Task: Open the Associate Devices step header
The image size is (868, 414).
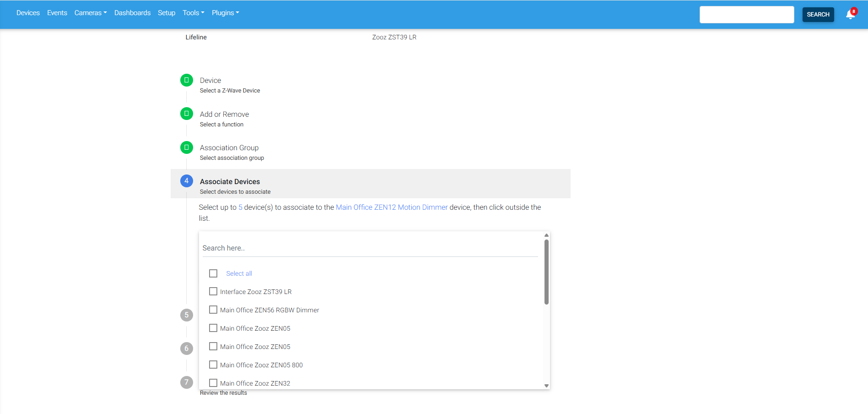Action: (371, 184)
